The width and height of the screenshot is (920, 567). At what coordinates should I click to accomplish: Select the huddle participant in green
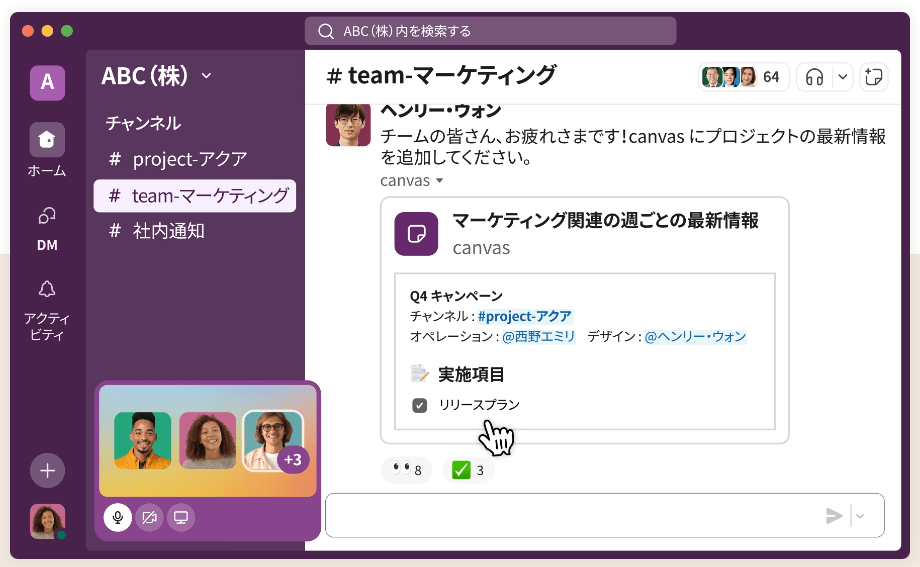tap(143, 440)
